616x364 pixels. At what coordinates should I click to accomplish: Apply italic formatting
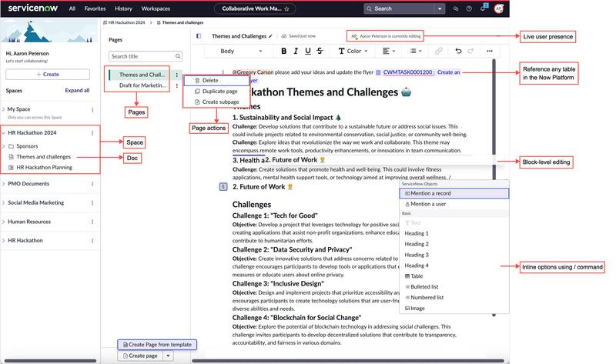coord(296,51)
